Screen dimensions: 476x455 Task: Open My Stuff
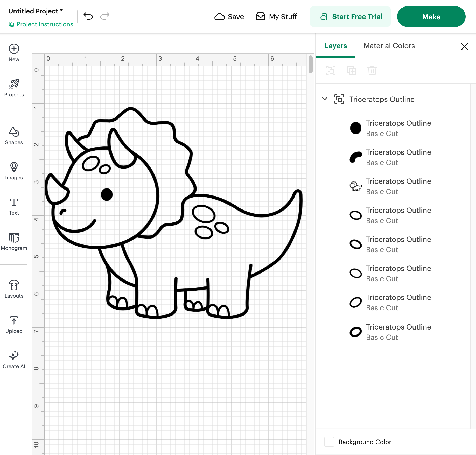pos(276,17)
